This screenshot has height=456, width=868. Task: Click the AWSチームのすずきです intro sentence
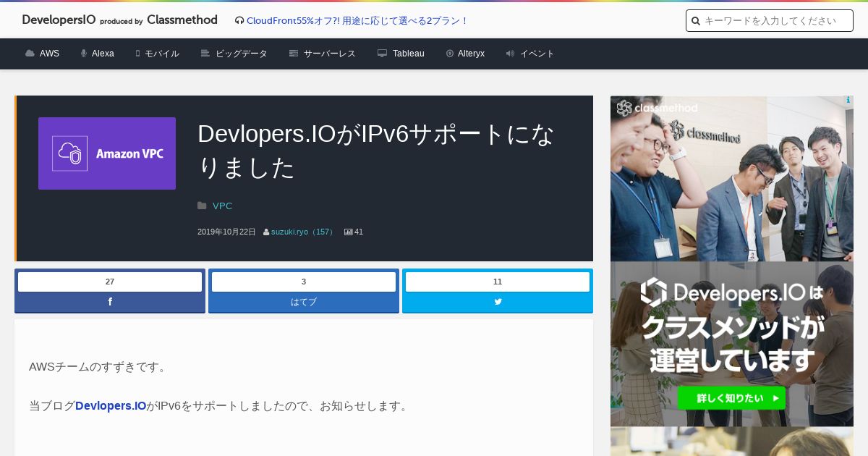99,367
